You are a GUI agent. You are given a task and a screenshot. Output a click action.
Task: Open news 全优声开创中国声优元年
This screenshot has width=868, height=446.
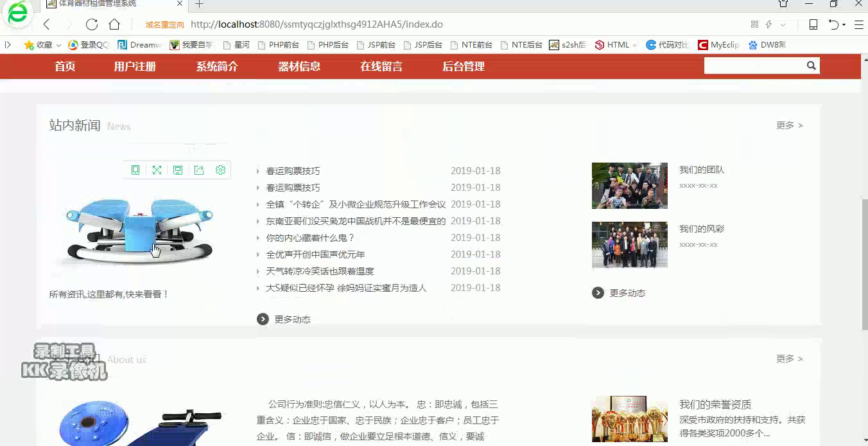(x=315, y=254)
